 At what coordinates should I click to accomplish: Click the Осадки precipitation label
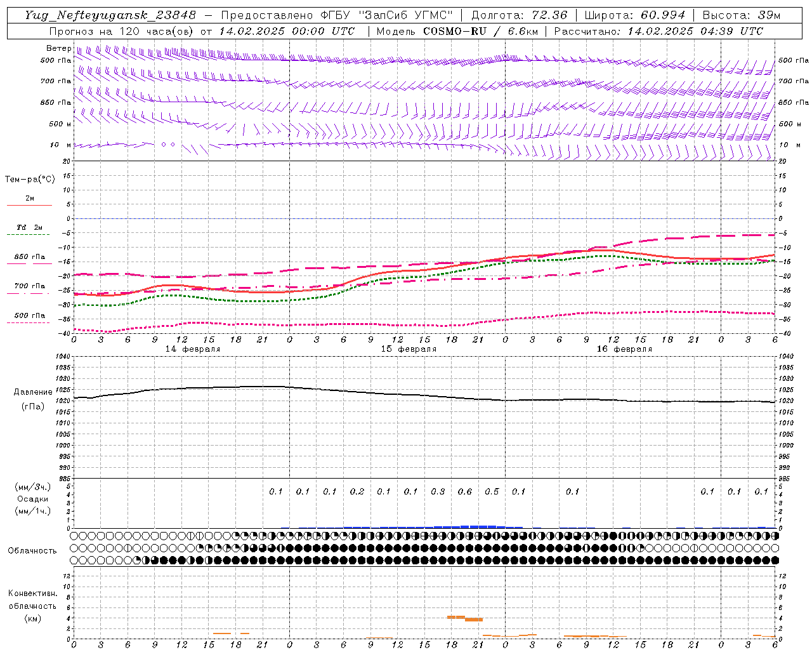tap(33, 499)
